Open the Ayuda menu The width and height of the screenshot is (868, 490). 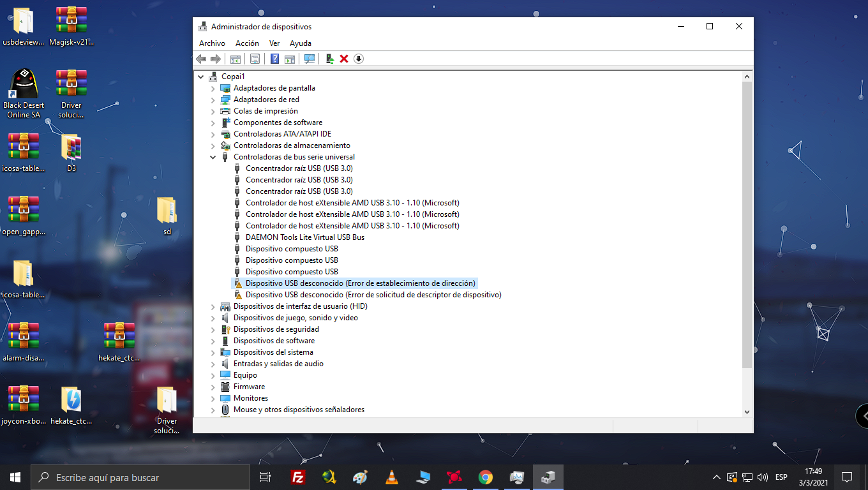[301, 43]
